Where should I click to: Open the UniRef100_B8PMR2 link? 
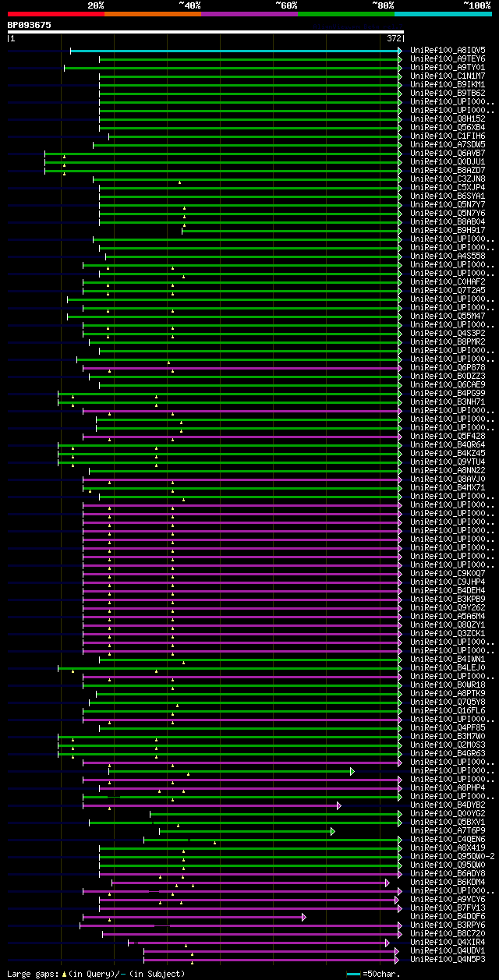[448, 341]
